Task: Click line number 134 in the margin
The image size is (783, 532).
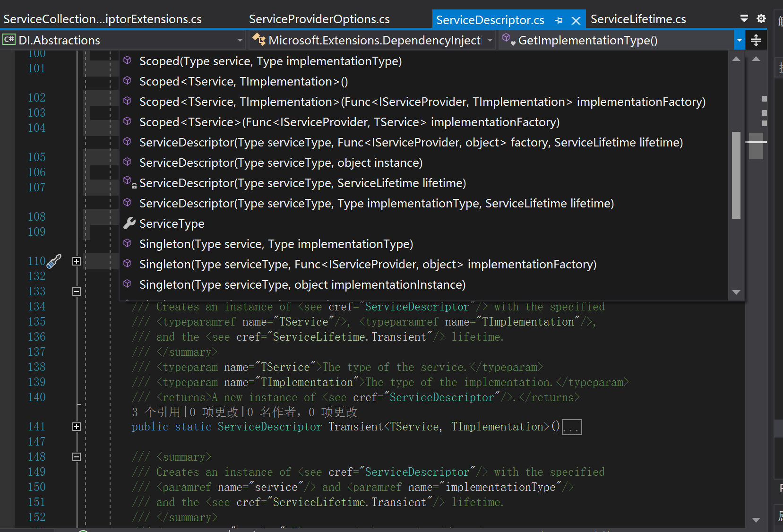Action: (37, 307)
